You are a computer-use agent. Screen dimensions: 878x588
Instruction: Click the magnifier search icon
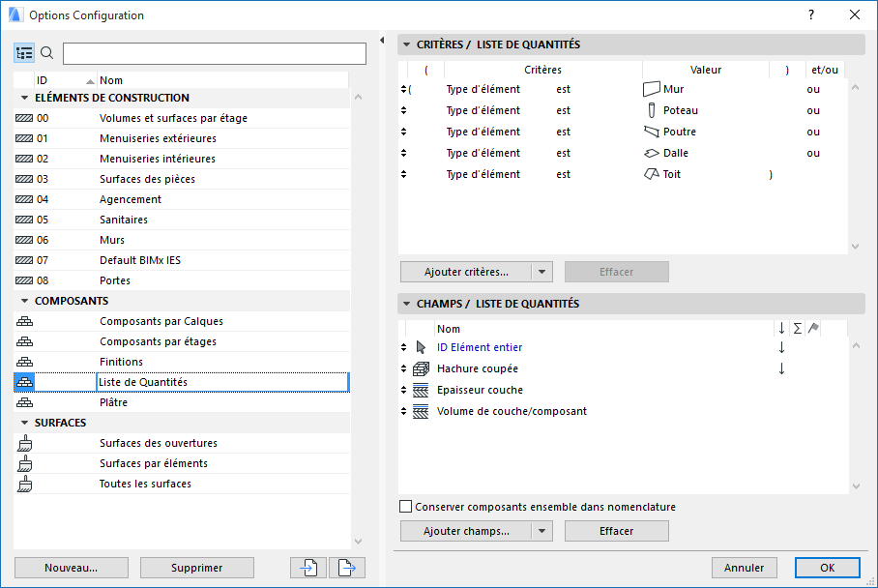click(47, 53)
